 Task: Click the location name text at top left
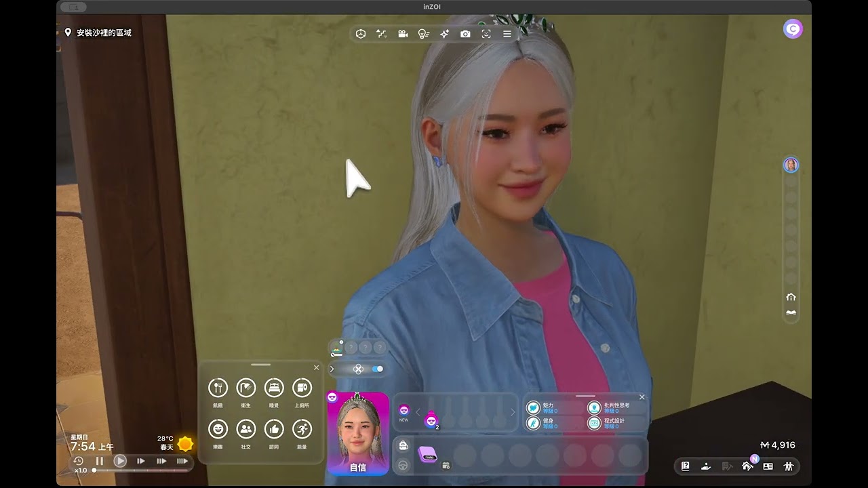[x=104, y=33]
